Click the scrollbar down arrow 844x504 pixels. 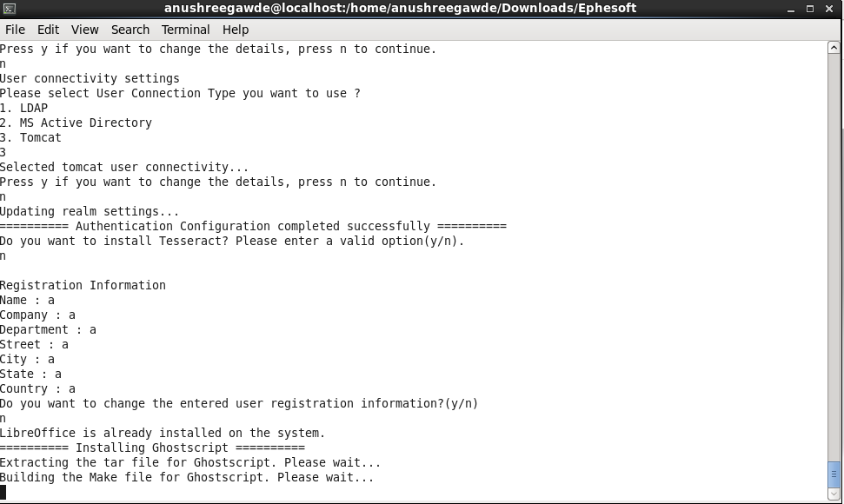[834, 493]
